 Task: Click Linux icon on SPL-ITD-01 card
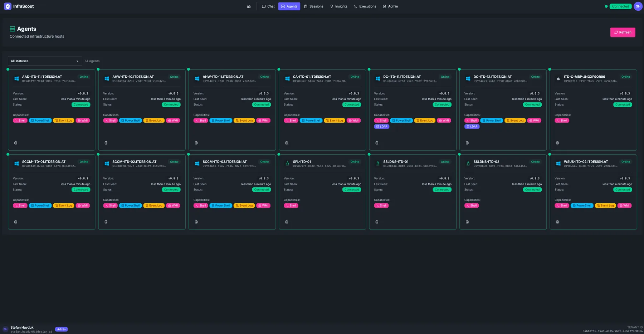(287, 164)
